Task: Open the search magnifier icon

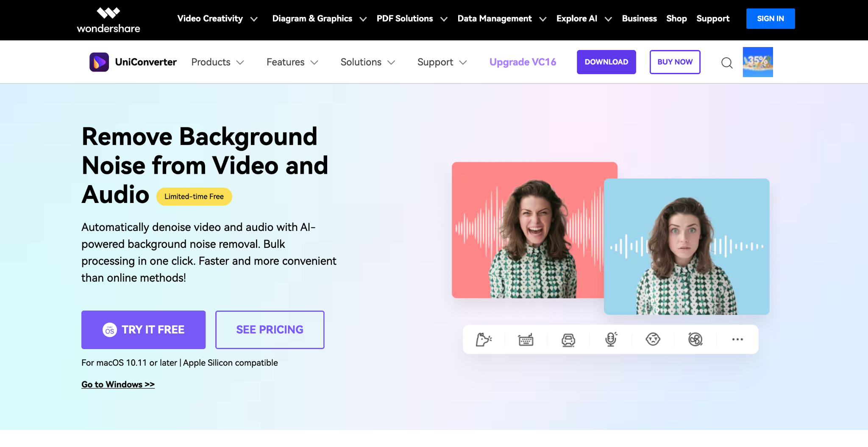Action: click(727, 63)
